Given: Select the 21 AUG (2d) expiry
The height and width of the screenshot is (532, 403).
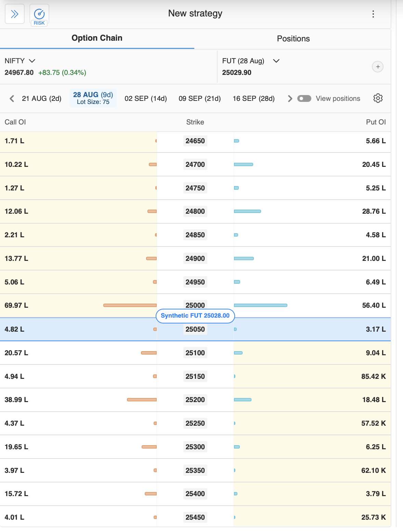Looking at the screenshot, I should pyautogui.click(x=41, y=98).
